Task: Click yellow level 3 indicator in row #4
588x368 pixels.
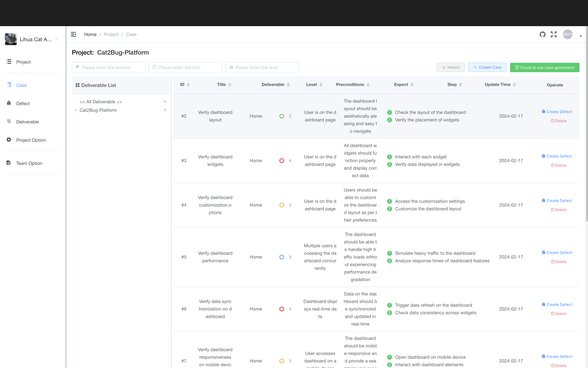Action: point(282,205)
